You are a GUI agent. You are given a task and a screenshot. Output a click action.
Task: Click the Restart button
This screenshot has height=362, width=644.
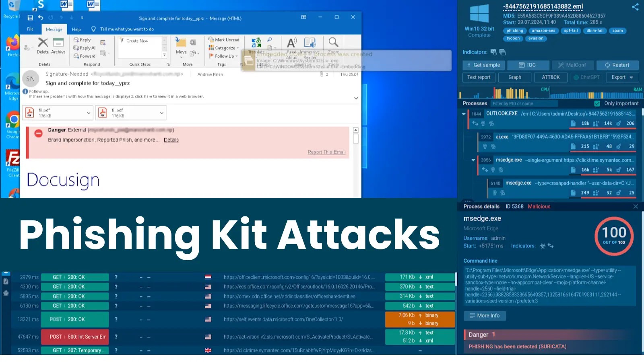[x=617, y=65]
